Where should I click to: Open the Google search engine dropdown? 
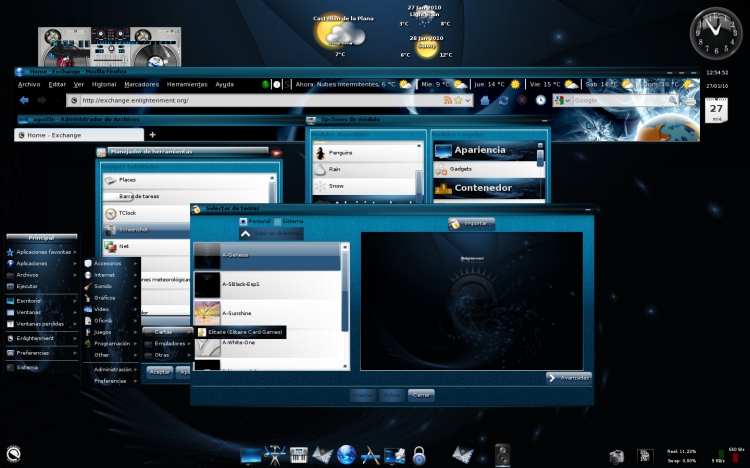coord(567,100)
